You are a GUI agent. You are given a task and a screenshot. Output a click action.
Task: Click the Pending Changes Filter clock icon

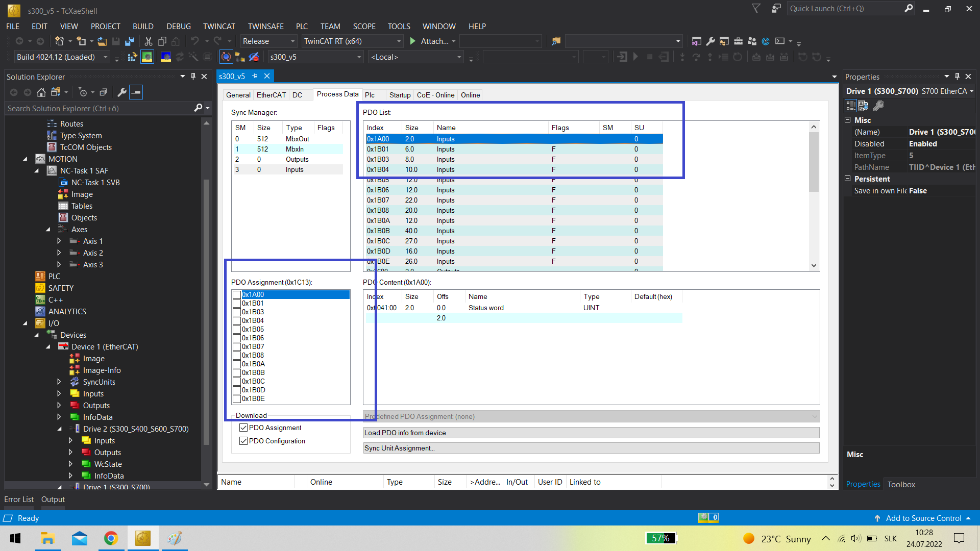pos(83,92)
